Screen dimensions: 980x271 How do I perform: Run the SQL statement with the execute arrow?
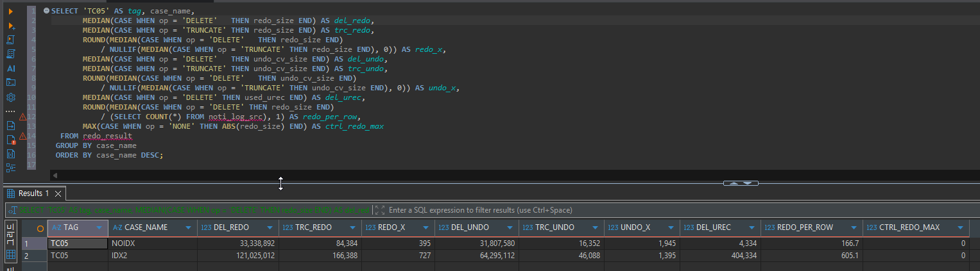pos(10,12)
